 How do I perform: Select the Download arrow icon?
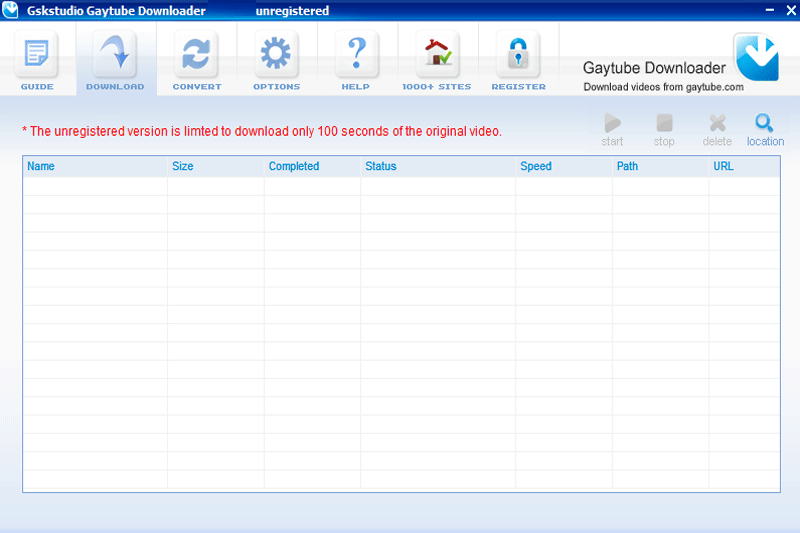coord(115,54)
